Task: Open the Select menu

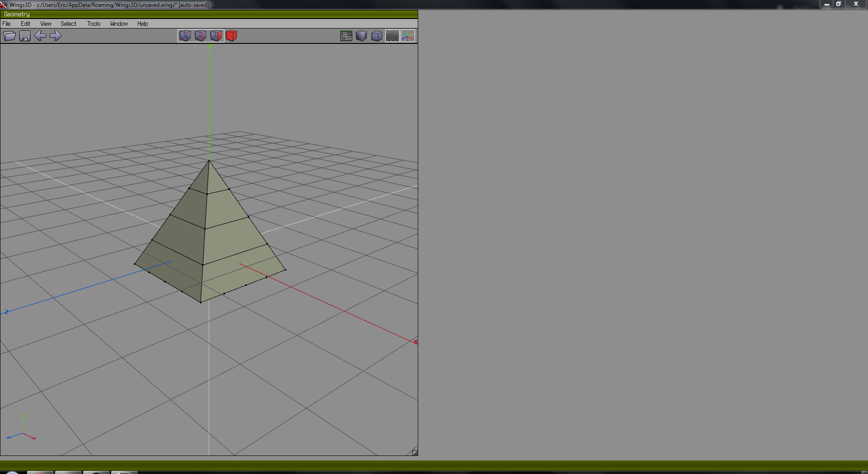Action: (x=69, y=24)
